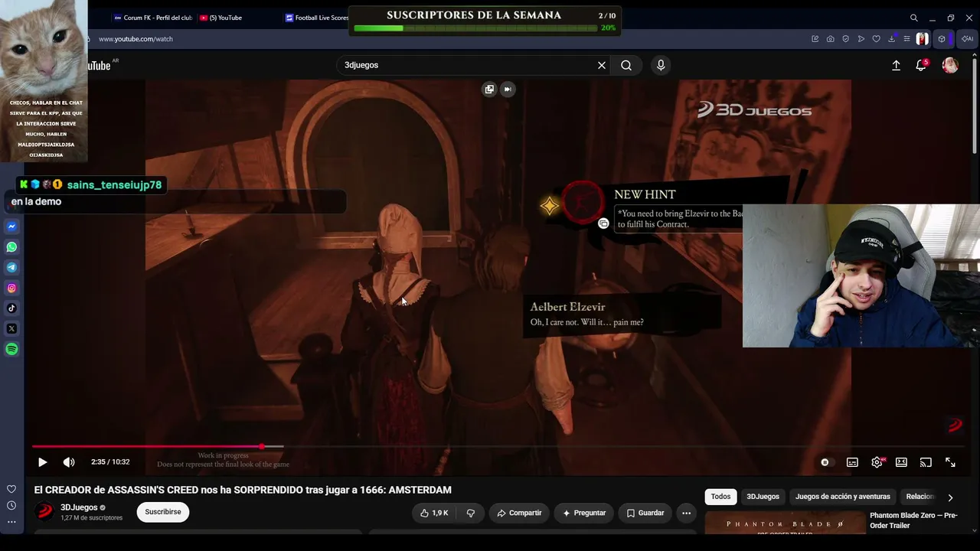Select the 3DJuegos filter chip
This screenshot has width=980, height=551.
pos(763,497)
